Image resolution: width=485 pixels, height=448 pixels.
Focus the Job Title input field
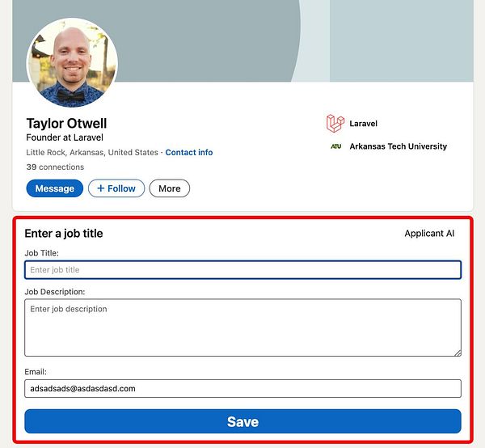(242, 270)
